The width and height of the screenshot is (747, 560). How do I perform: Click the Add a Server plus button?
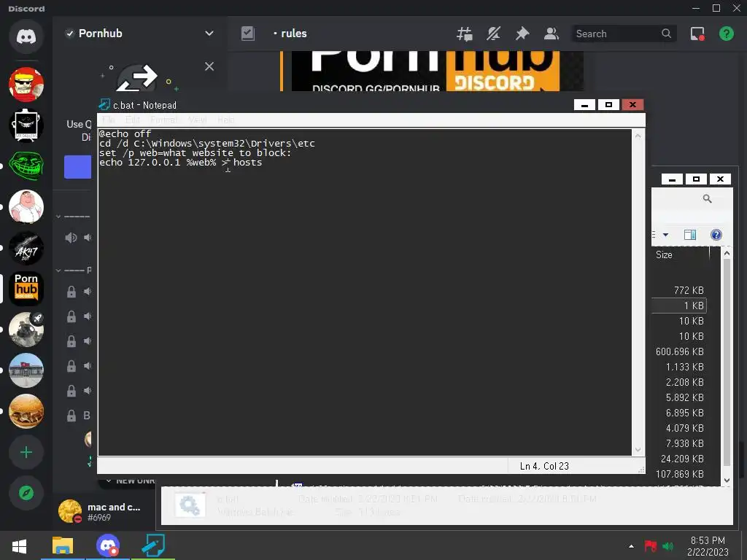(26, 452)
